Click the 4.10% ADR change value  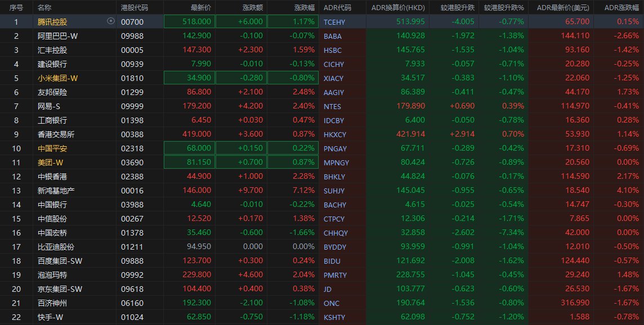628,191
